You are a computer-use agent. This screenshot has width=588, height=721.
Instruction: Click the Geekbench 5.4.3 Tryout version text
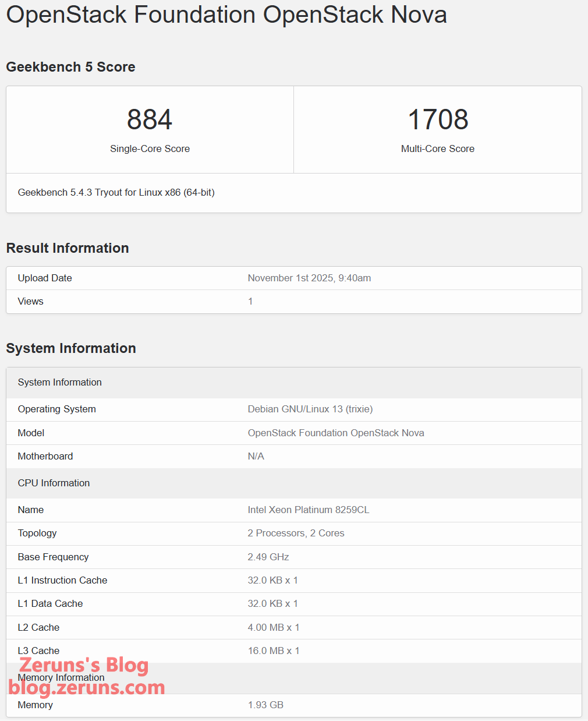tap(116, 193)
